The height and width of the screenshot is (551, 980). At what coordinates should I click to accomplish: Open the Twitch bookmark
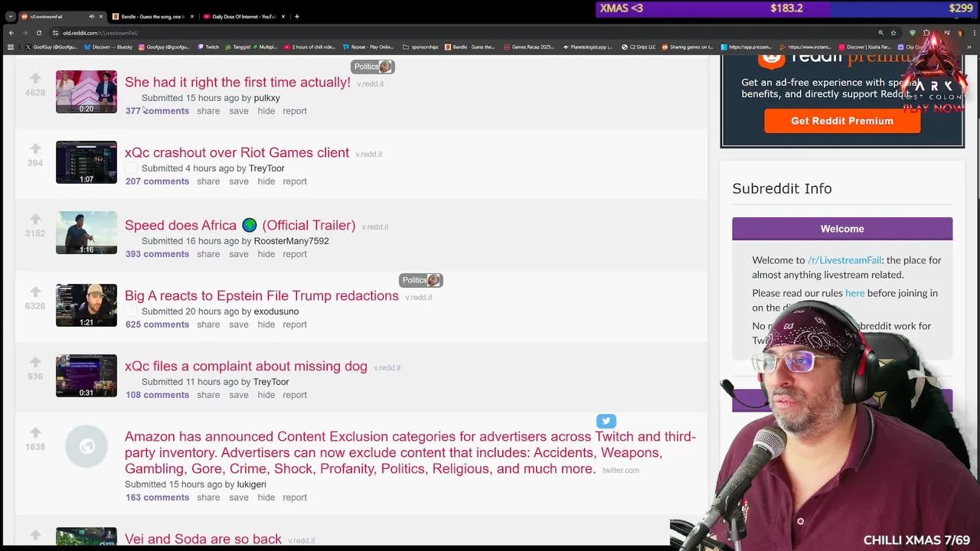[x=208, y=47]
